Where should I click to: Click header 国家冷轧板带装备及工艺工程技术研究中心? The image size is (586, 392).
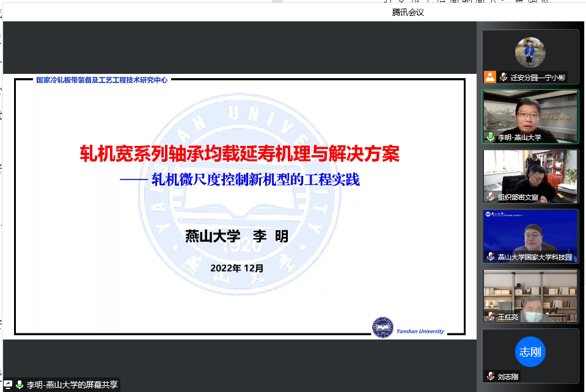click(101, 80)
